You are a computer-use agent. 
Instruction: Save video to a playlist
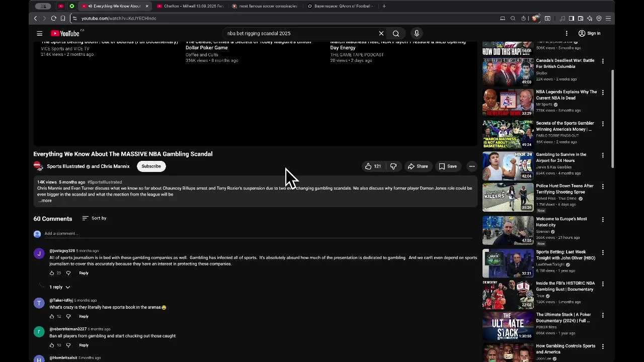448,166
